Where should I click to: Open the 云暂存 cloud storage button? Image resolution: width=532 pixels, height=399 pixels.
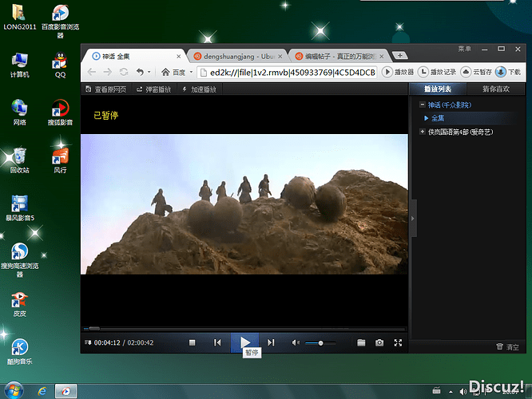(476, 72)
